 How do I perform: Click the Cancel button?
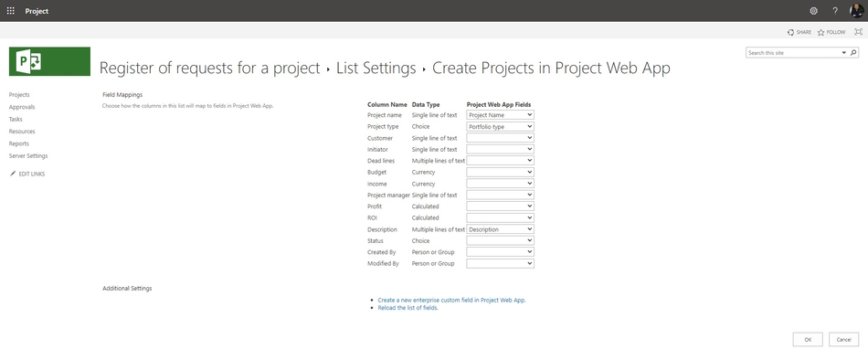[843, 340]
